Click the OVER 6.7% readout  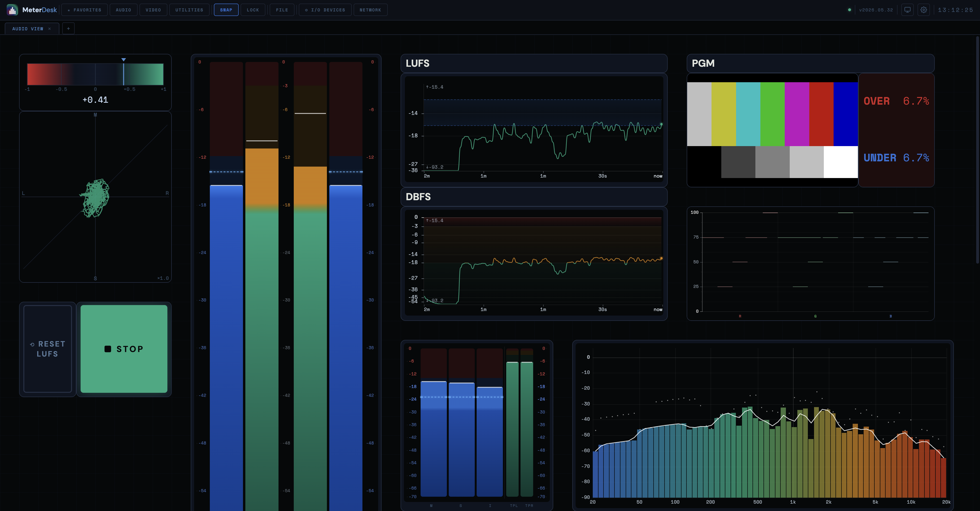pyautogui.click(x=896, y=101)
